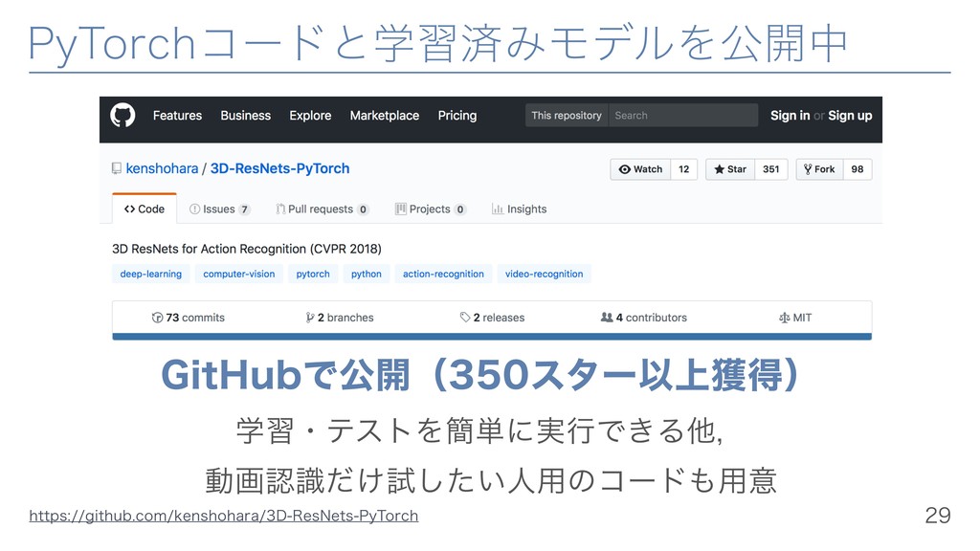Click the Projects board icon

click(401, 209)
